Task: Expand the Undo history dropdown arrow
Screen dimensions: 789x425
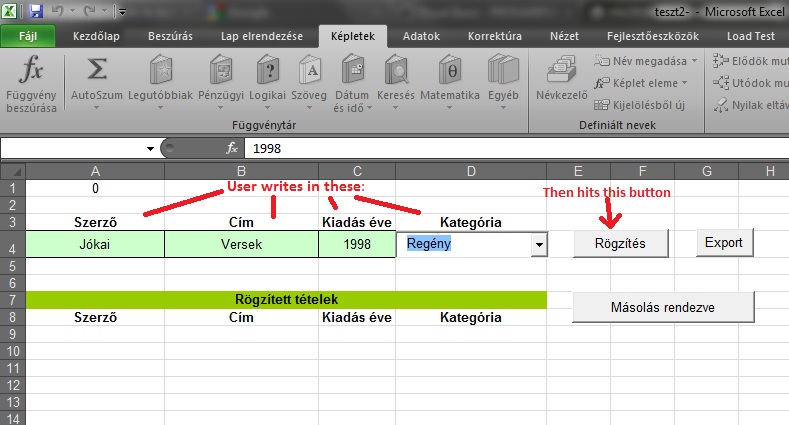Action: pyautogui.click(x=72, y=11)
